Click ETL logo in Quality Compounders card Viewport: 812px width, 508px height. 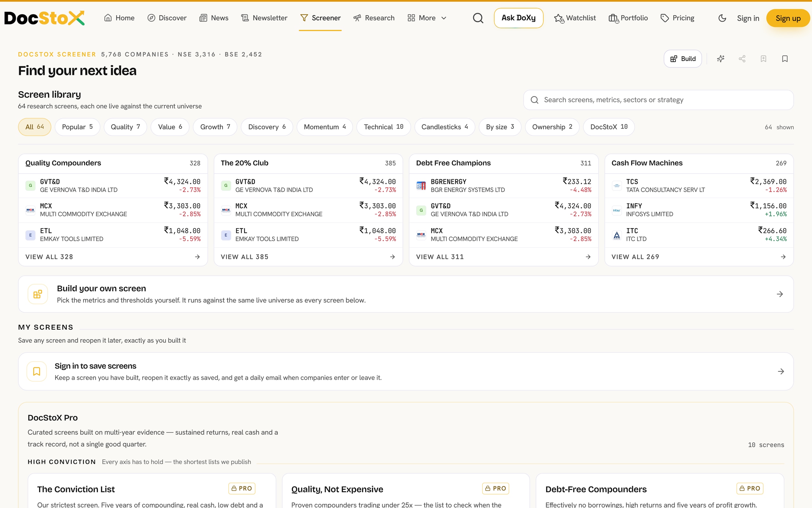click(30, 235)
